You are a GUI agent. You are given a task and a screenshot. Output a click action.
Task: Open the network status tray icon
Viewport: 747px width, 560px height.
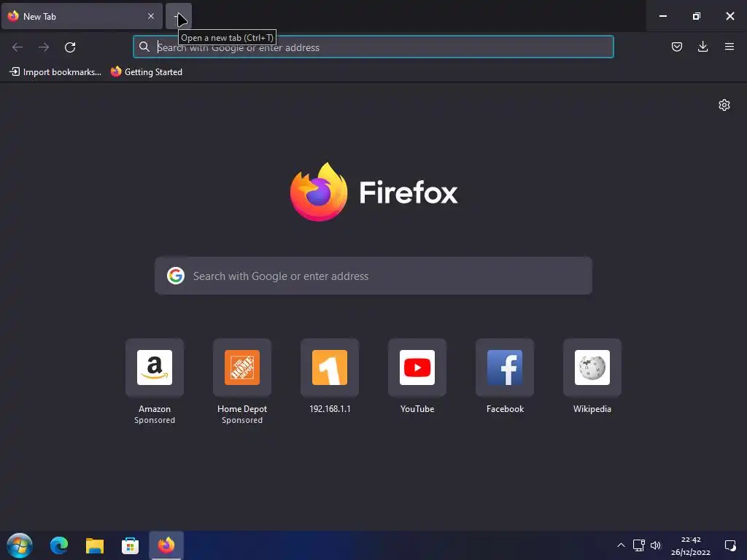coord(638,545)
